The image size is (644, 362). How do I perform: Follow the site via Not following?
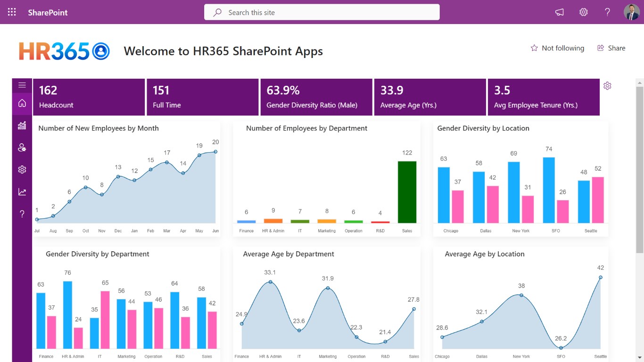[557, 48]
